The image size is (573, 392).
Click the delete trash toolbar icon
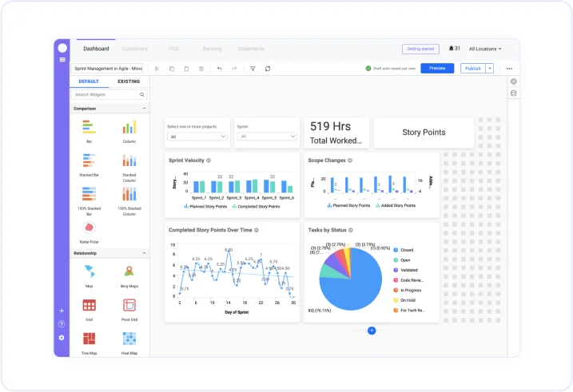[201, 69]
